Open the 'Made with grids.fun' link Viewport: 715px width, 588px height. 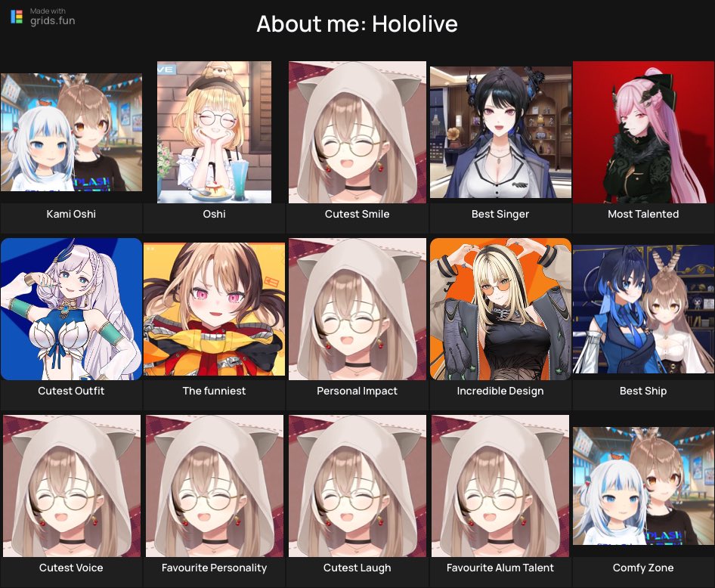point(43,17)
